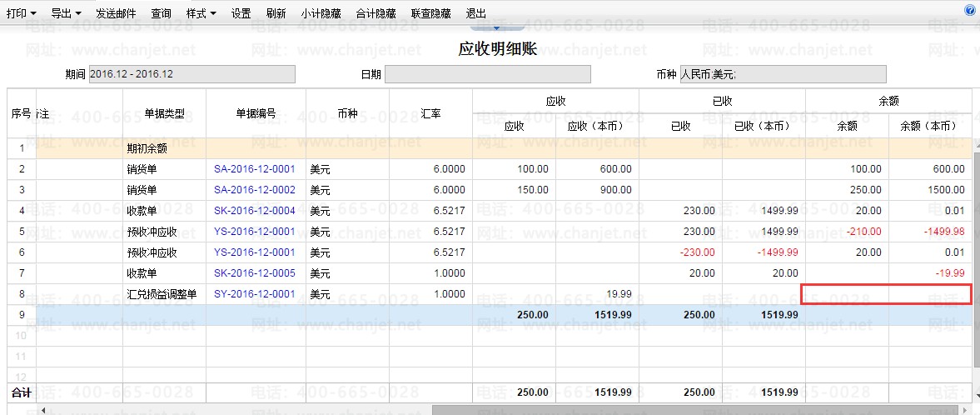
Task: Click the left arrow of the horizontal scrollbar
Action: click(43, 410)
